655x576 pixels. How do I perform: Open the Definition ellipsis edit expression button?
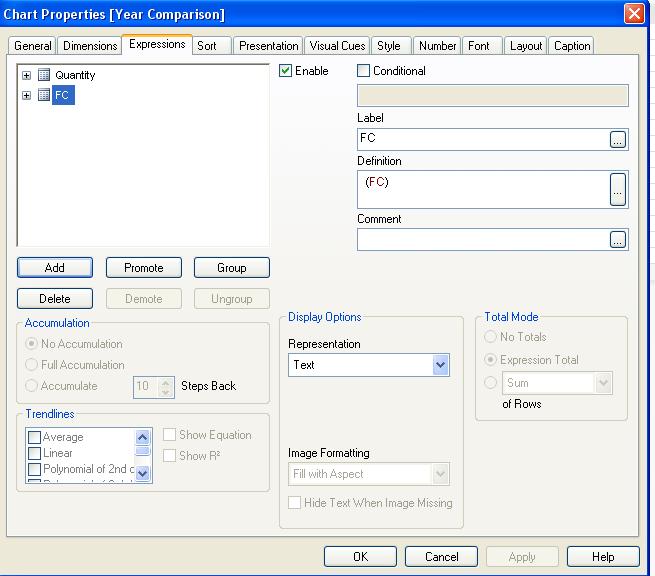618,188
